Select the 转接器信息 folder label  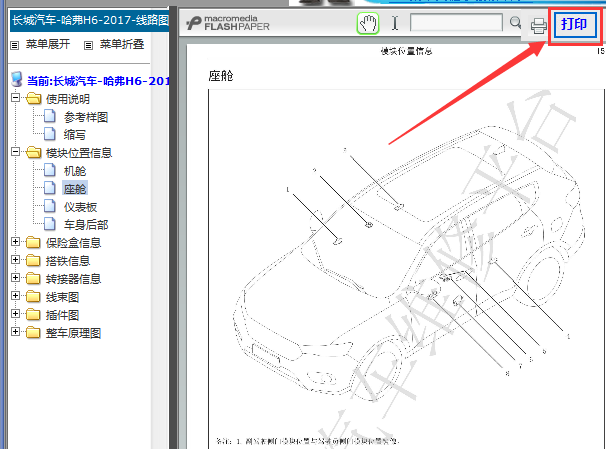73,279
